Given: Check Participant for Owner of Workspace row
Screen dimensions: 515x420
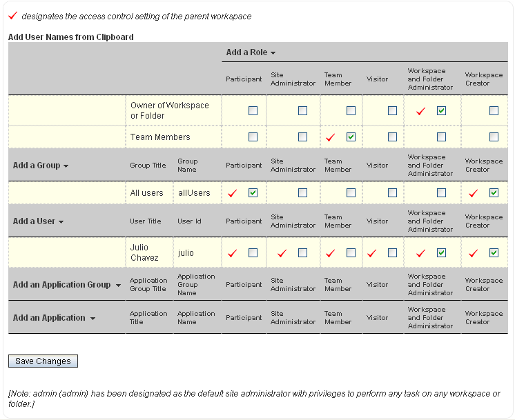Looking at the screenshot, I should (253, 110).
